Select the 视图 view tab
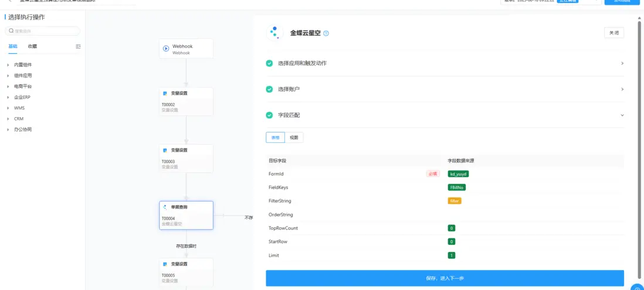The image size is (644, 290). [x=294, y=138]
